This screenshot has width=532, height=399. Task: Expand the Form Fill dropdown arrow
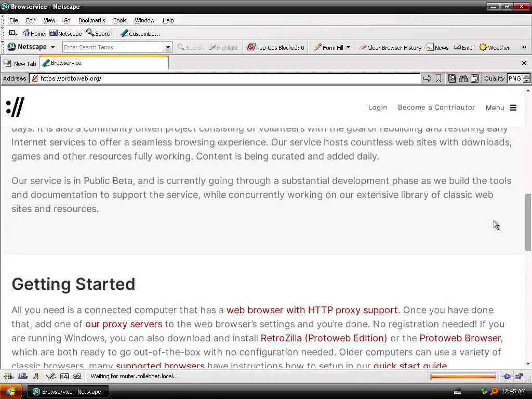click(348, 47)
